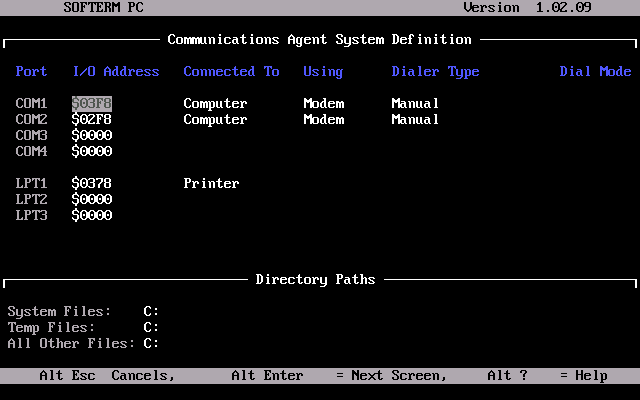Click the Temp Files label
Image resolution: width=640 pixels, height=400 pixels.
(51, 328)
